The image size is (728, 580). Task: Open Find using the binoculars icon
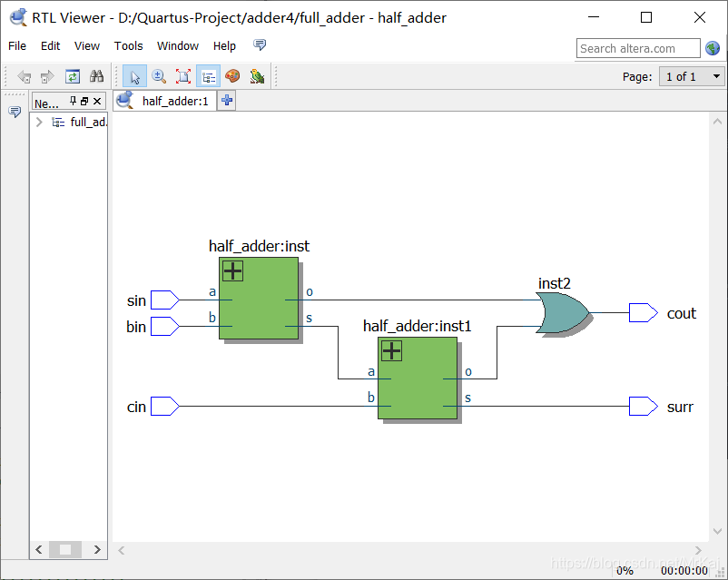click(96, 76)
